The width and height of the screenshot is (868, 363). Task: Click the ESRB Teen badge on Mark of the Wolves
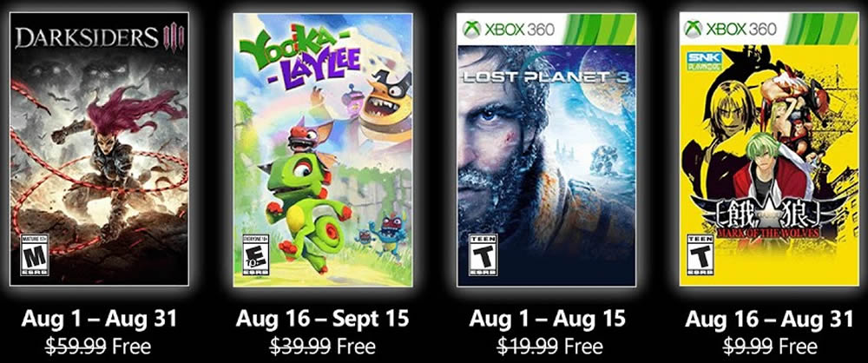click(x=700, y=255)
